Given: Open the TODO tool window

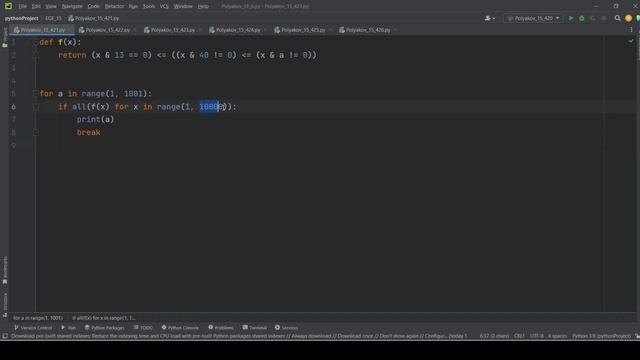Looking at the screenshot, I should (x=143, y=328).
